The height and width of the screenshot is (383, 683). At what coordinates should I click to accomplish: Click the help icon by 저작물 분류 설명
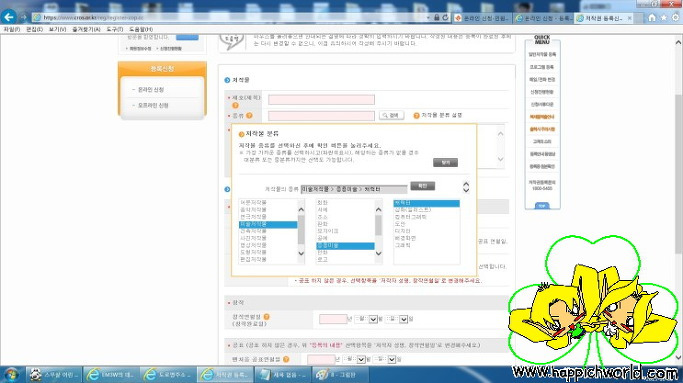[x=416, y=115]
